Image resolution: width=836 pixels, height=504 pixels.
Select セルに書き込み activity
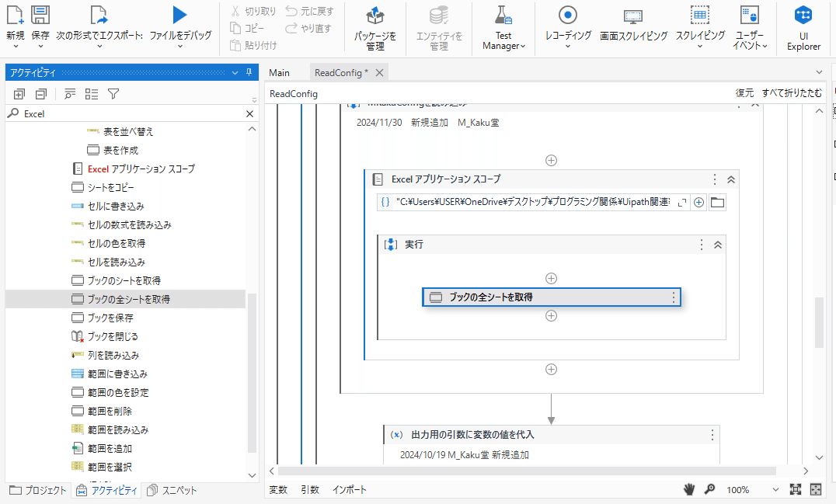[x=108, y=207]
